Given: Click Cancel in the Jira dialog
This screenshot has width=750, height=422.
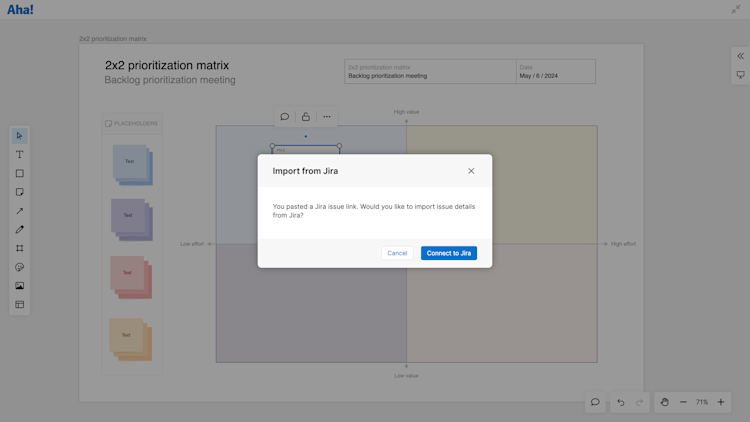Looking at the screenshot, I should click(397, 253).
